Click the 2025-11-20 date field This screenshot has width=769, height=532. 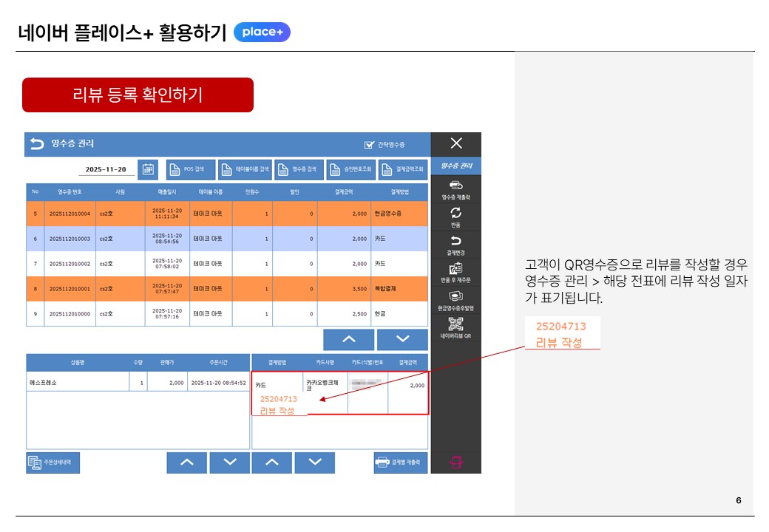point(106,169)
